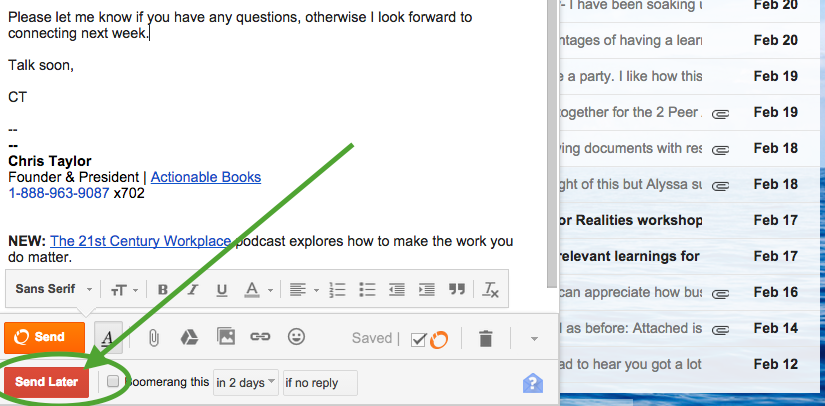Click the red Send Later button
This screenshot has width=825, height=406.
point(46,382)
